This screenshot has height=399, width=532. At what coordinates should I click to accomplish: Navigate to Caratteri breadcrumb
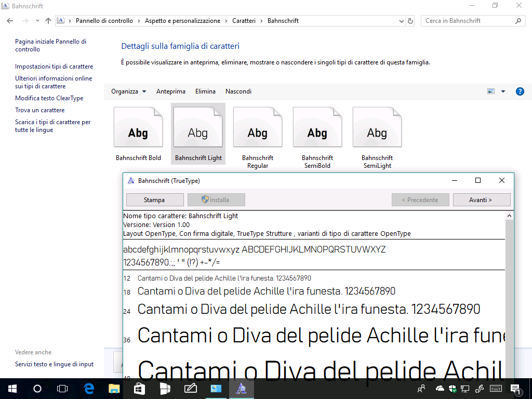(244, 21)
